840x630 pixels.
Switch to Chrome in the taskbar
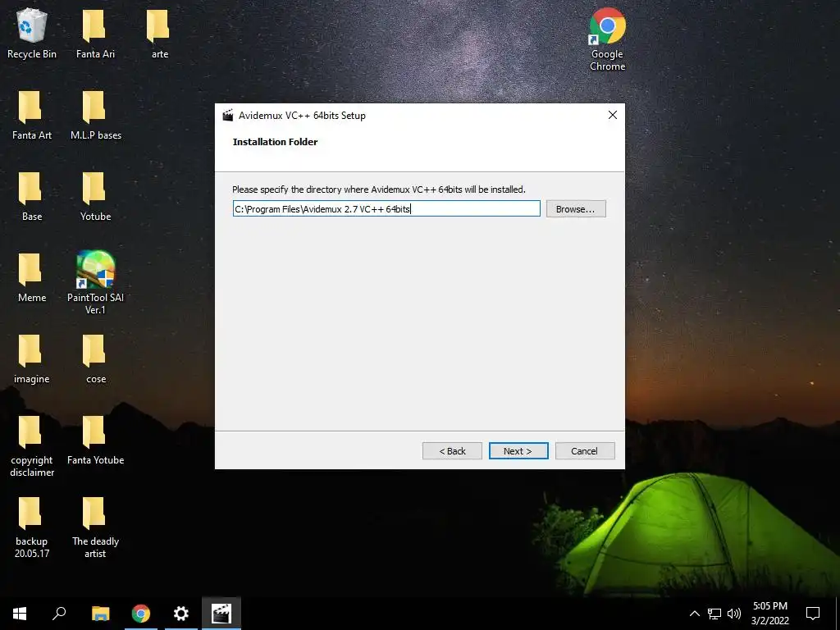click(141, 614)
